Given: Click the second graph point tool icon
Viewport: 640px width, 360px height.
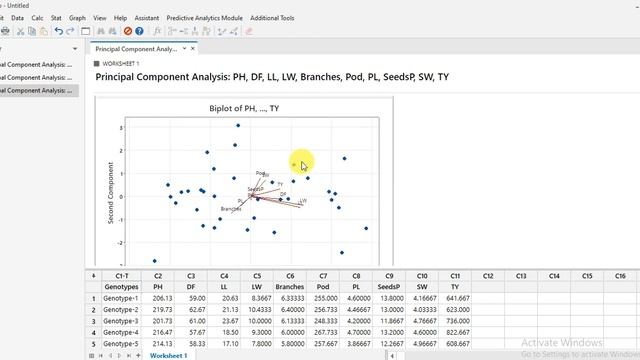Looking at the screenshot, I should (x=234, y=31).
